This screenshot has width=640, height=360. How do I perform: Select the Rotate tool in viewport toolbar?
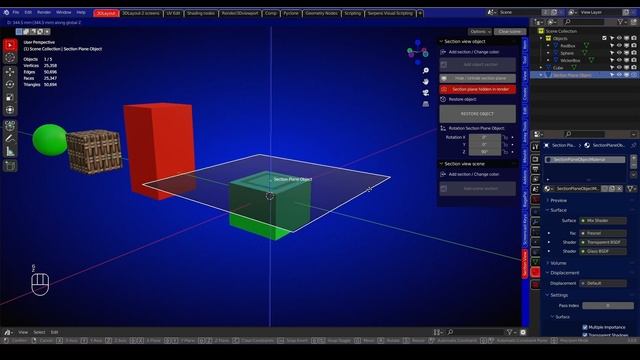coord(10,84)
